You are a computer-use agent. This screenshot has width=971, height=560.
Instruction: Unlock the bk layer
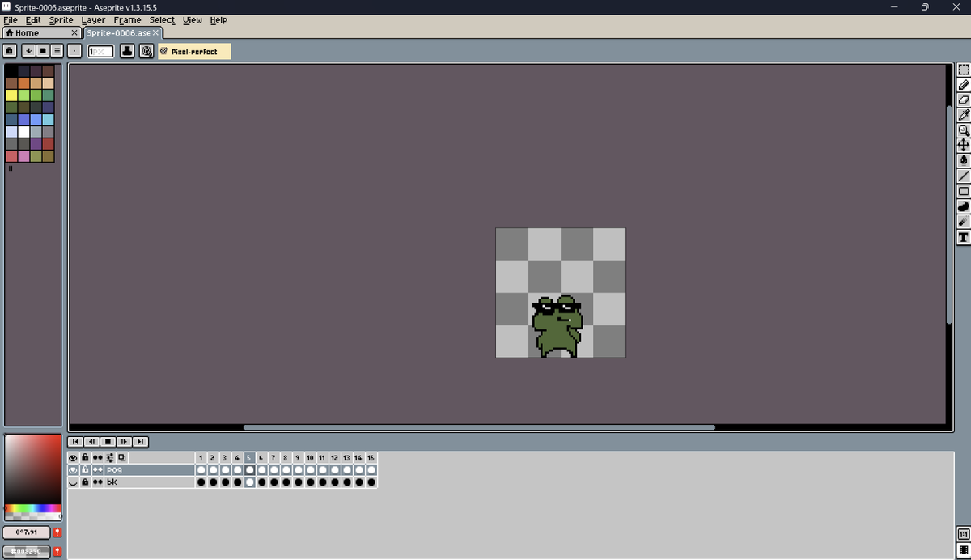[85, 482]
